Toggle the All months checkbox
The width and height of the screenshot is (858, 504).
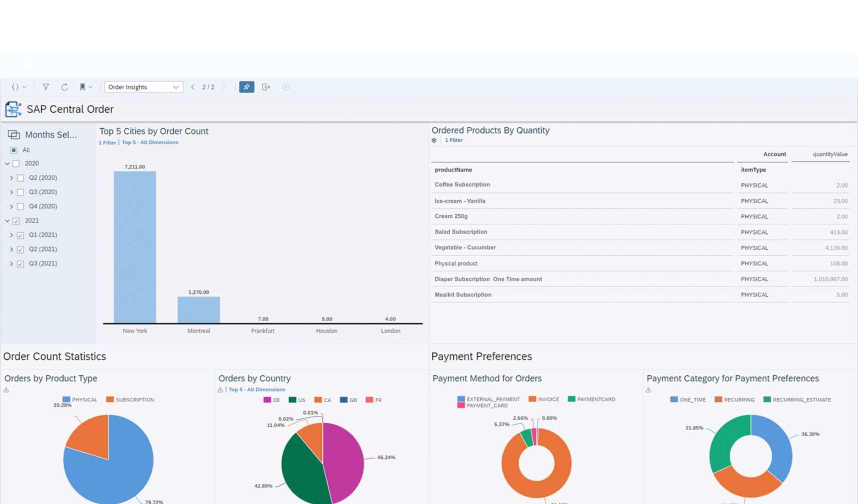14,150
